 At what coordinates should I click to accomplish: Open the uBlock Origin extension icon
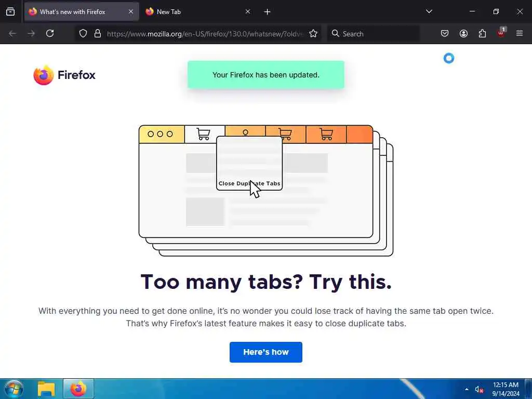[501, 33]
